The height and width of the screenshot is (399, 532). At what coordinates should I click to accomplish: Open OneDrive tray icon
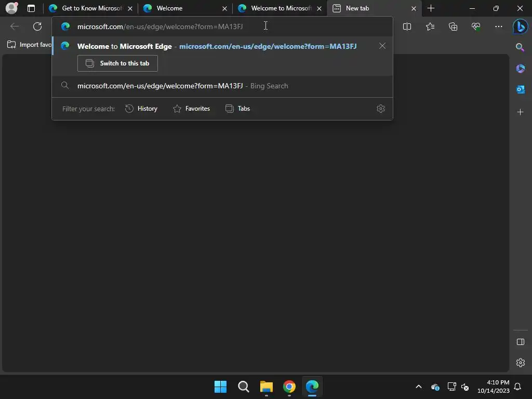click(x=435, y=387)
